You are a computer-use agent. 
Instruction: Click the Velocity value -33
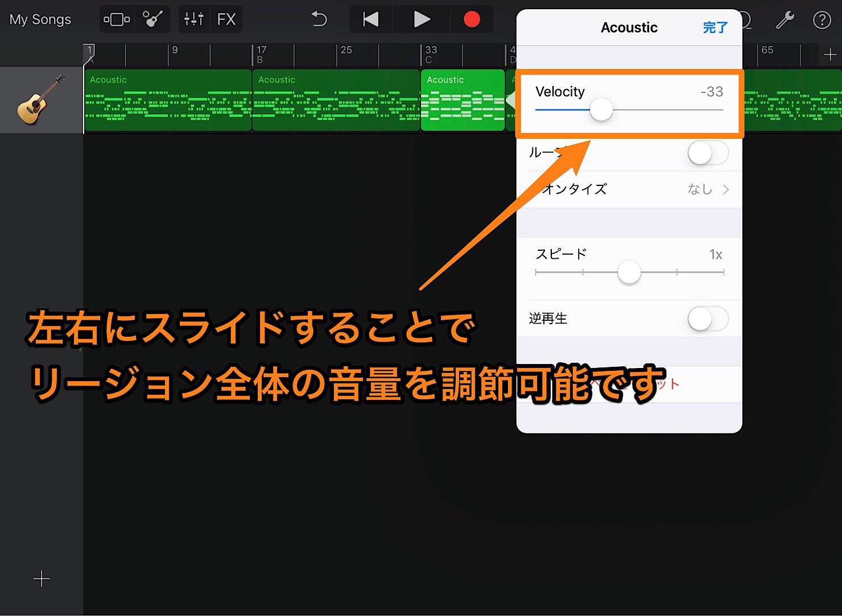(x=712, y=92)
